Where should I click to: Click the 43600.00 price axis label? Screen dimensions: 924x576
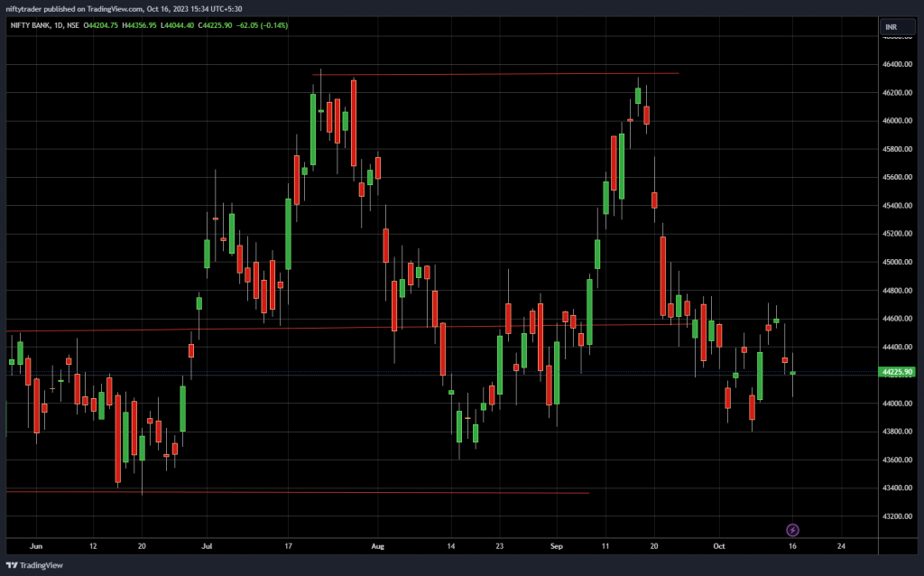(898, 460)
